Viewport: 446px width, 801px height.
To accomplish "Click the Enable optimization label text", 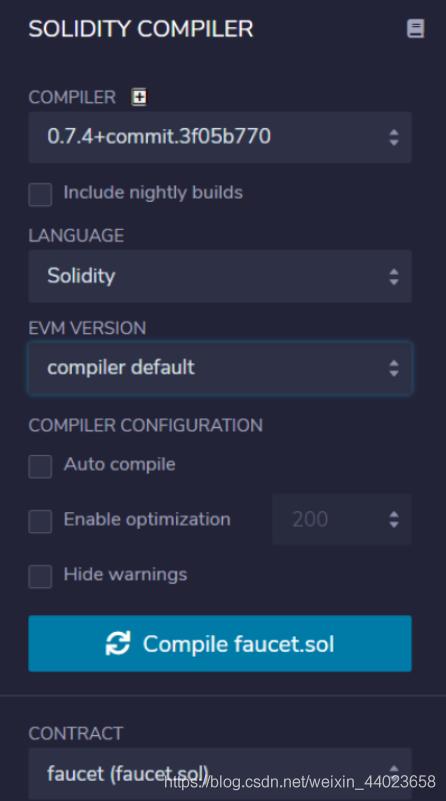I will coord(147,519).
